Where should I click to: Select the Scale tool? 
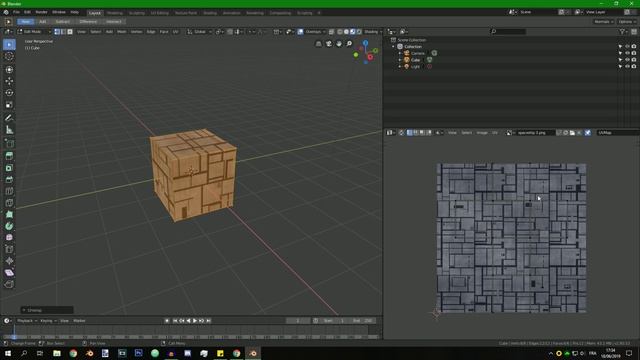click(9, 105)
